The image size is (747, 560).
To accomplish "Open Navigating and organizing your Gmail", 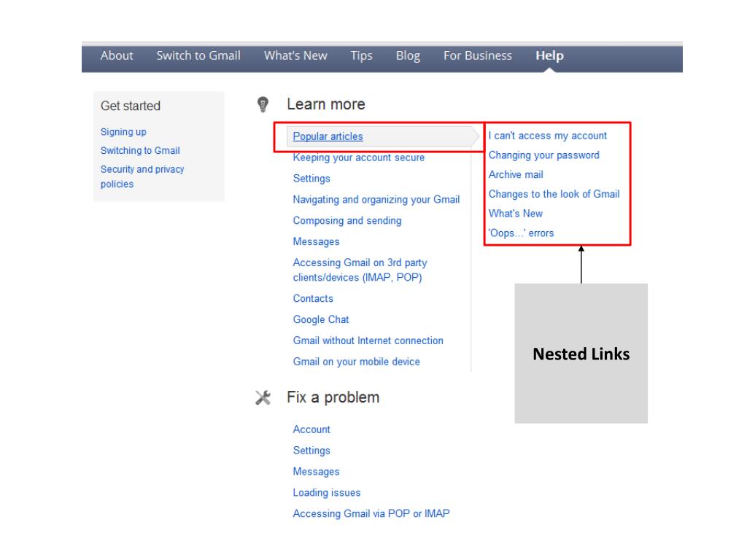I will [x=376, y=200].
